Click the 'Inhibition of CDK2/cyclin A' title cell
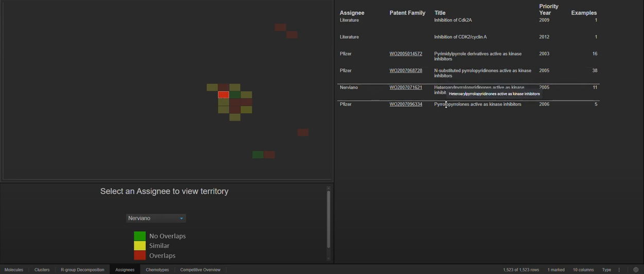 460,37
